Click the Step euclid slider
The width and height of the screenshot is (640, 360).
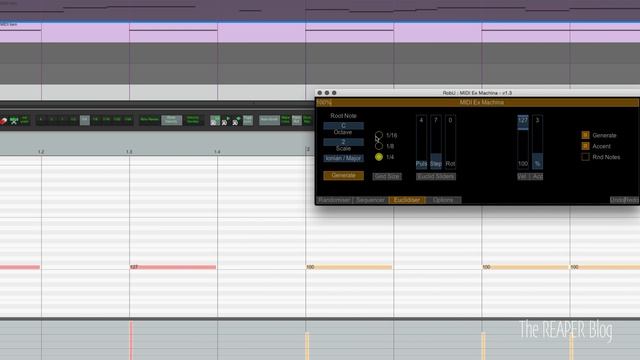(436, 142)
